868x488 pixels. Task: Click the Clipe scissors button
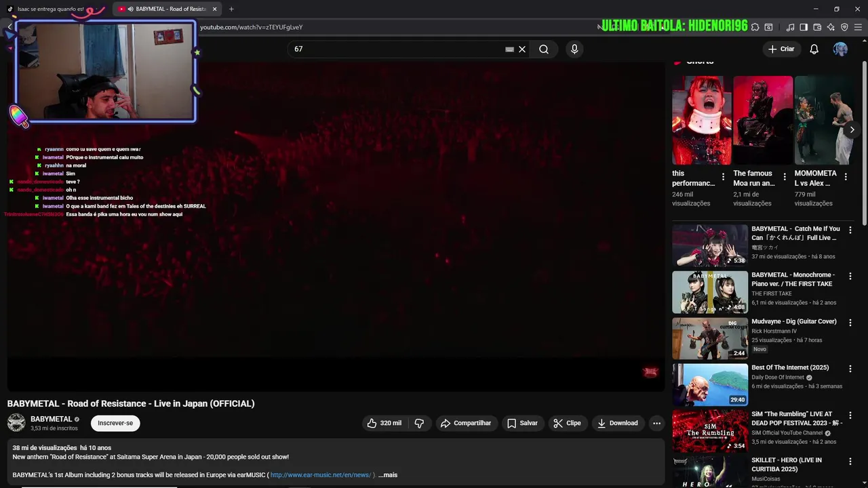coord(567,423)
